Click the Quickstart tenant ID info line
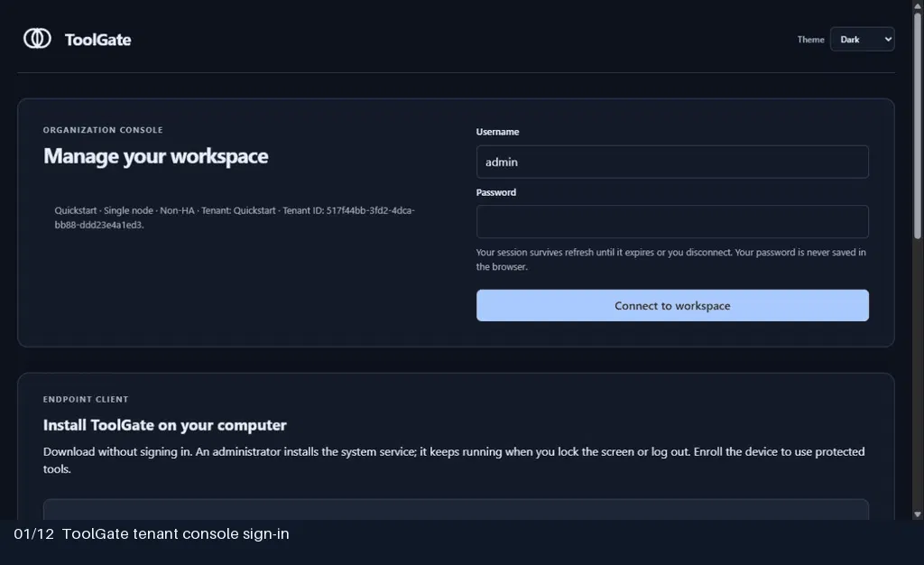The image size is (924, 565). [235, 218]
